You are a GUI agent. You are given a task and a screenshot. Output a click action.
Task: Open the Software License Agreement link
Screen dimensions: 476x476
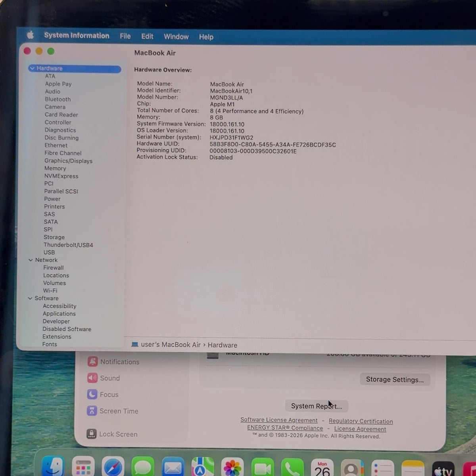(x=279, y=420)
